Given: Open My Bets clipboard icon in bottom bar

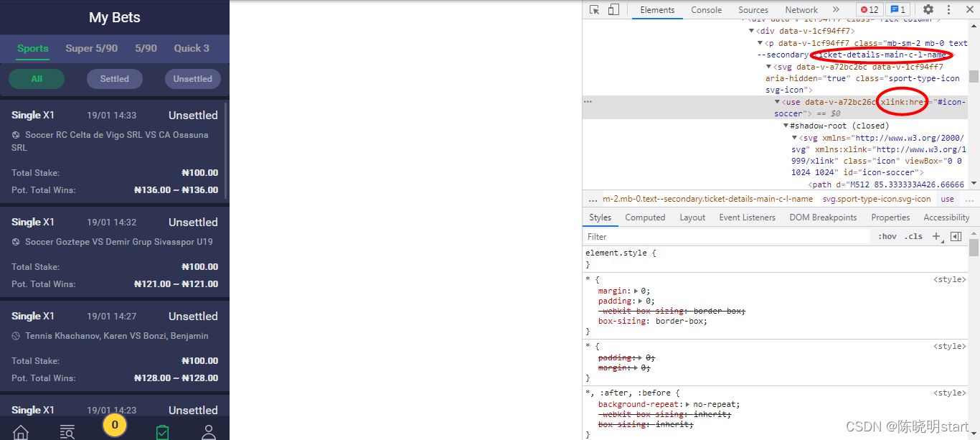Looking at the screenshot, I should coord(162,431).
